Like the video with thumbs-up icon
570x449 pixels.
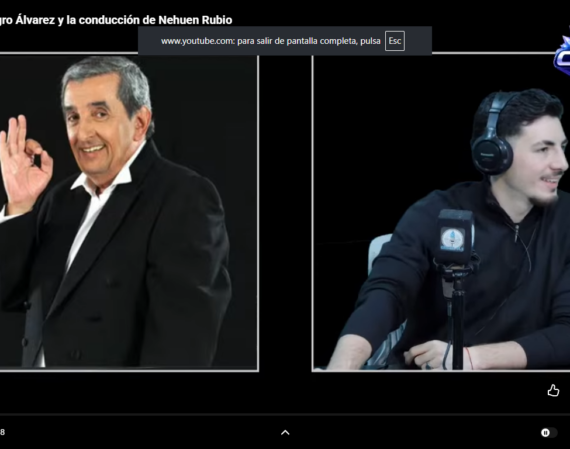[553, 390]
